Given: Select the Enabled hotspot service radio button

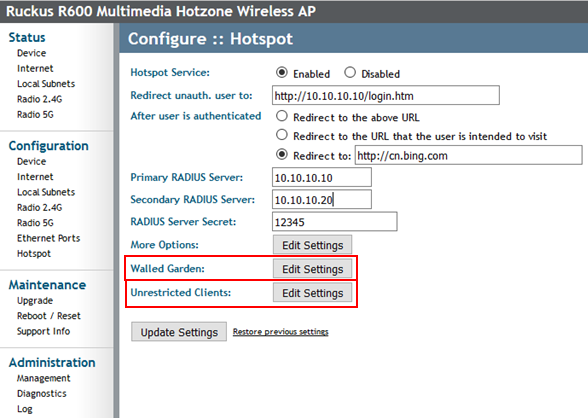Looking at the screenshot, I should (x=282, y=72).
